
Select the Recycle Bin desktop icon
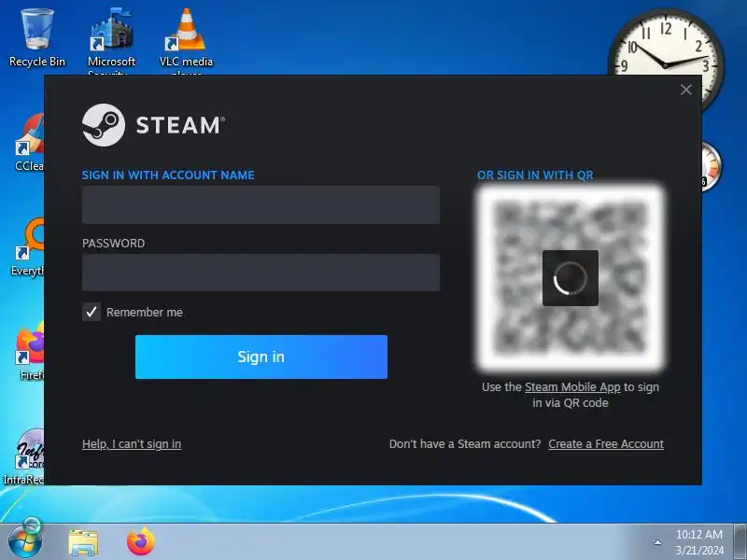click(37, 37)
